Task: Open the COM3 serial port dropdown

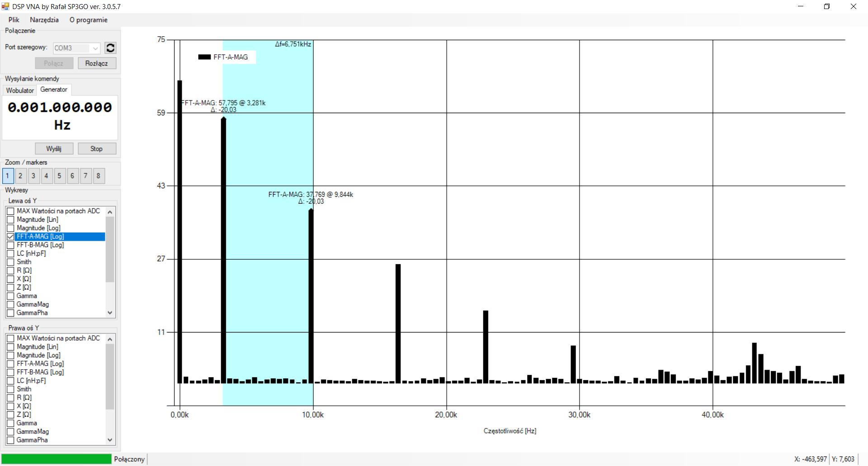Action: point(95,48)
